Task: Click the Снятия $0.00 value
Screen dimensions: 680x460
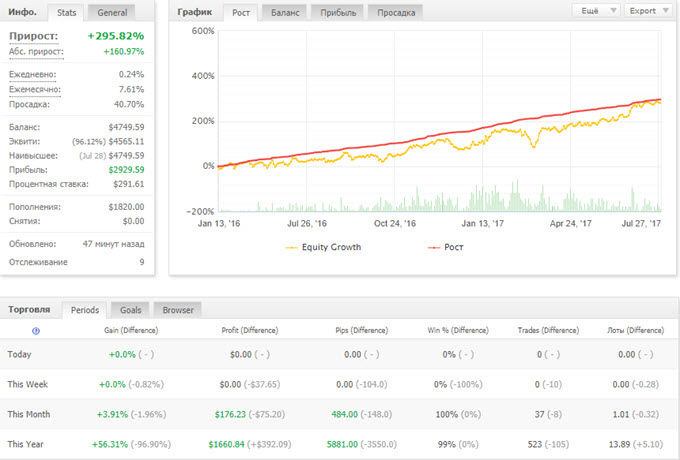Action: [x=133, y=221]
